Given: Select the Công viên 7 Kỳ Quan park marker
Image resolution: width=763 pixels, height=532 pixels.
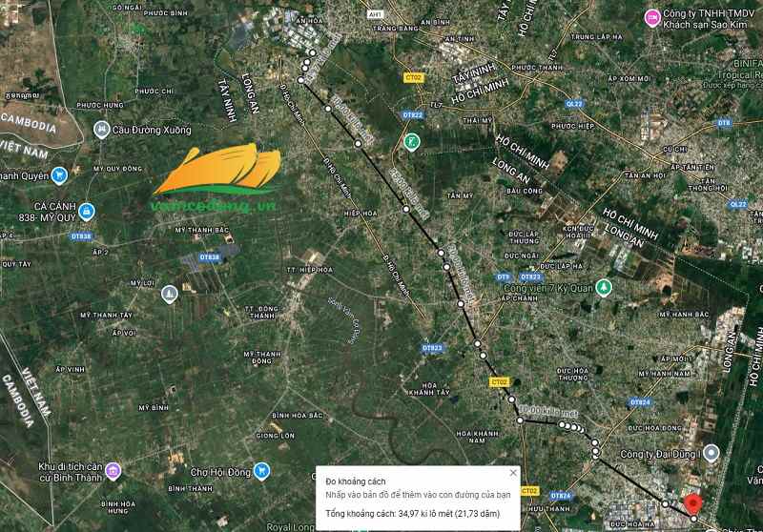Looking at the screenshot, I should point(604,287).
